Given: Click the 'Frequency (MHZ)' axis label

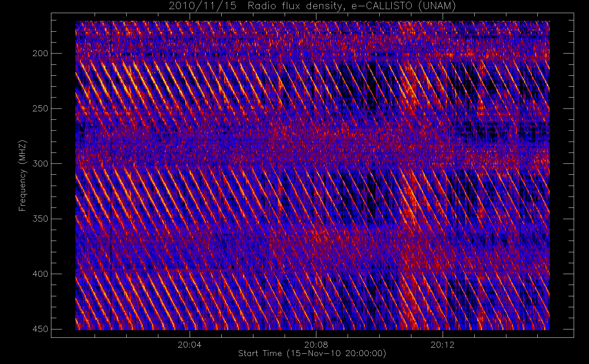Looking at the screenshot, I should coord(23,175).
